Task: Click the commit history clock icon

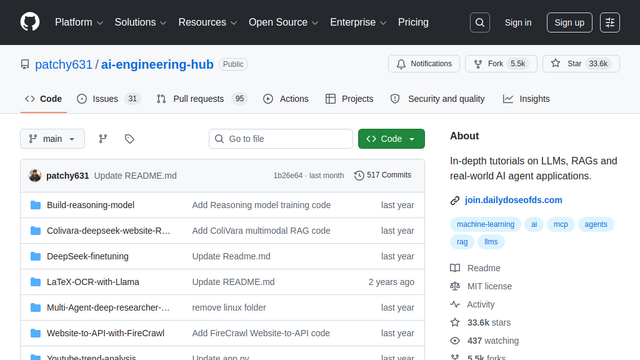Action: (x=359, y=176)
